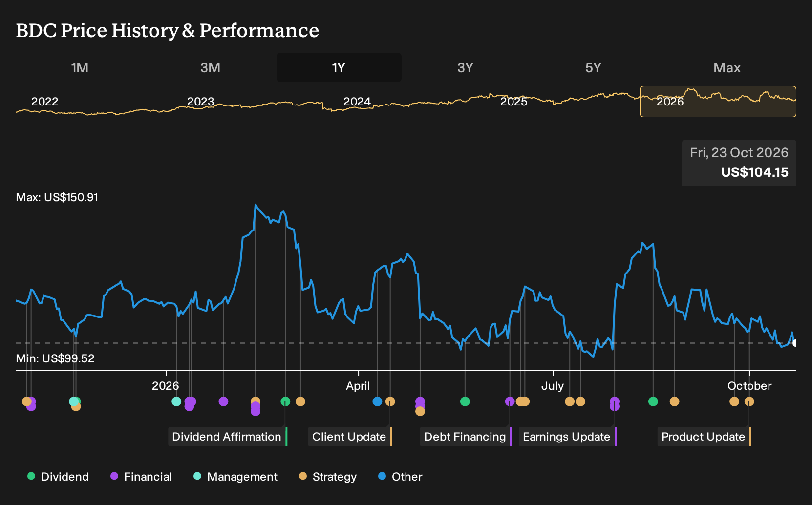Screen dimensions: 812x505
Task: Toggle the Strategy legend label
Action: coord(335,477)
